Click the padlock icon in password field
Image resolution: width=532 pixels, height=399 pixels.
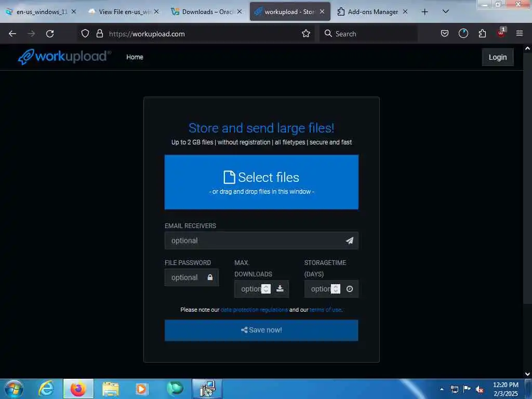pos(210,277)
